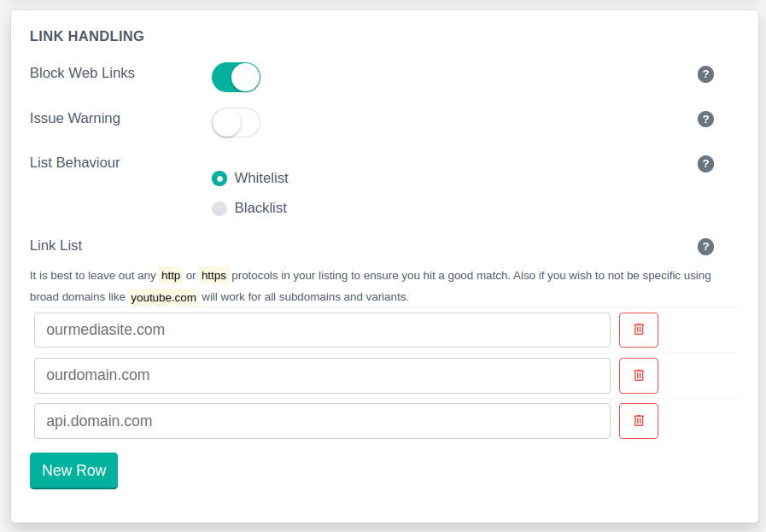
Task: Click the highlighted http code tag
Action: pos(171,276)
